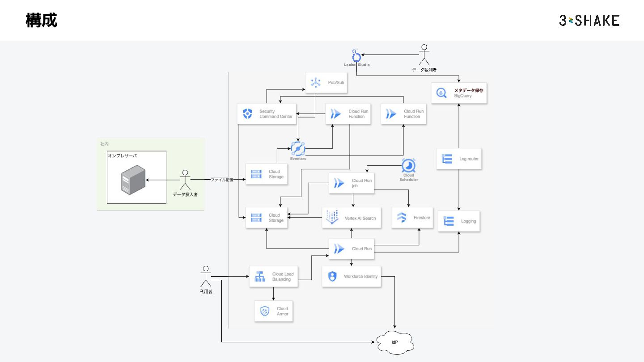
Task: Select the Log router text
Action: [x=469, y=159]
